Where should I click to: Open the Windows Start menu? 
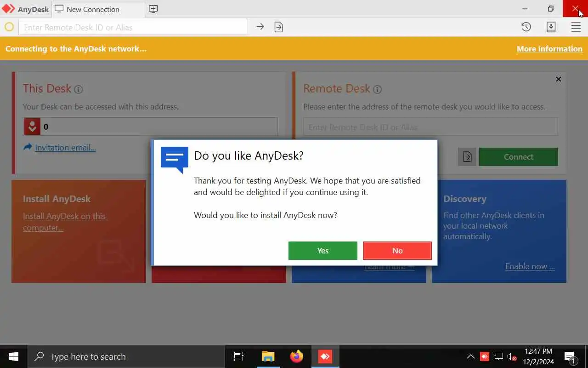[x=14, y=356]
